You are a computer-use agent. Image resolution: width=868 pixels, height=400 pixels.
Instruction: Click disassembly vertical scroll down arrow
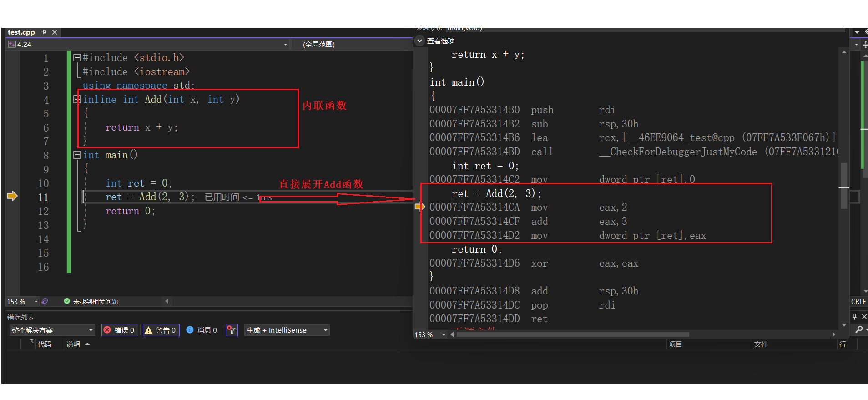[x=844, y=325]
